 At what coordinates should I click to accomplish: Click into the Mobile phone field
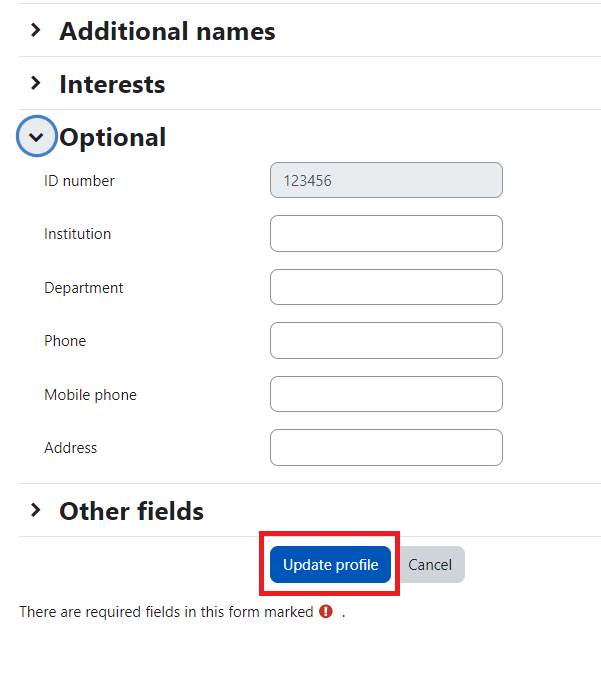386,394
